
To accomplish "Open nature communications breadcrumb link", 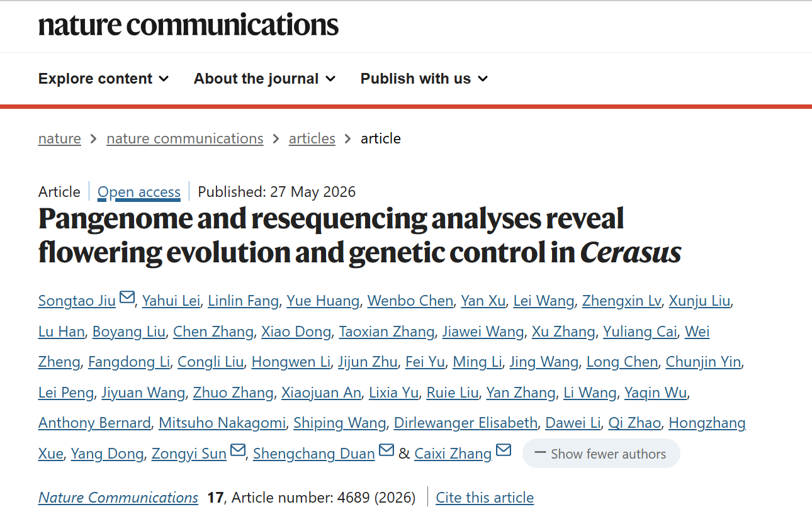I will pos(185,138).
